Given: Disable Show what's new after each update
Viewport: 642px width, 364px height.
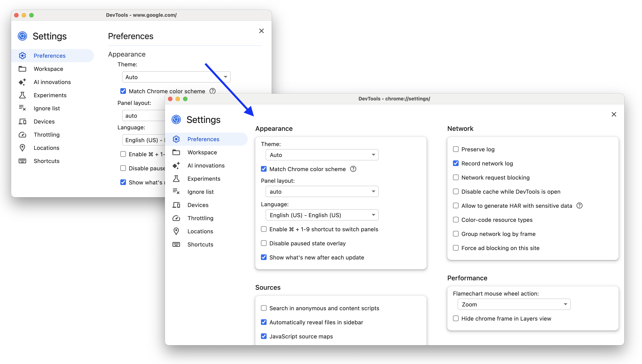Looking at the screenshot, I should pyautogui.click(x=263, y=257).
